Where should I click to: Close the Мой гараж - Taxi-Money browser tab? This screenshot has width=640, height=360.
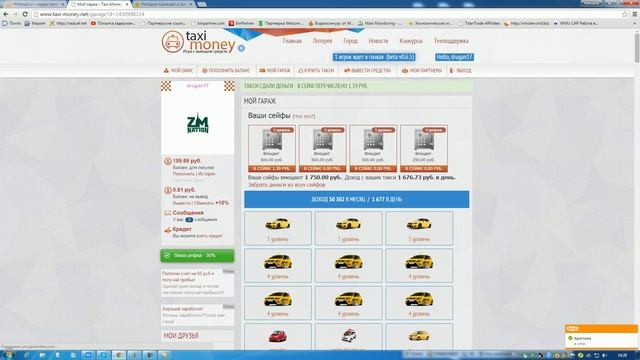tap(127, 4)
